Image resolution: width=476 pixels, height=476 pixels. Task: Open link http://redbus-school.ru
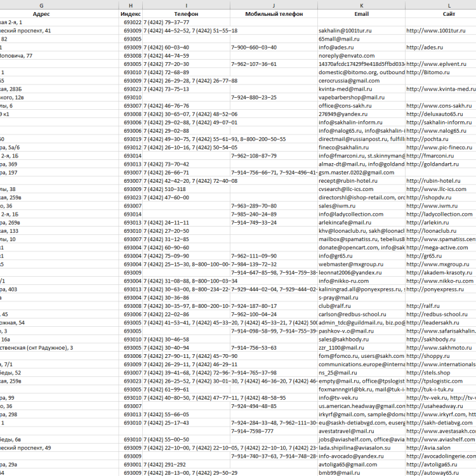pyautogui.click(x=437, y=315)
